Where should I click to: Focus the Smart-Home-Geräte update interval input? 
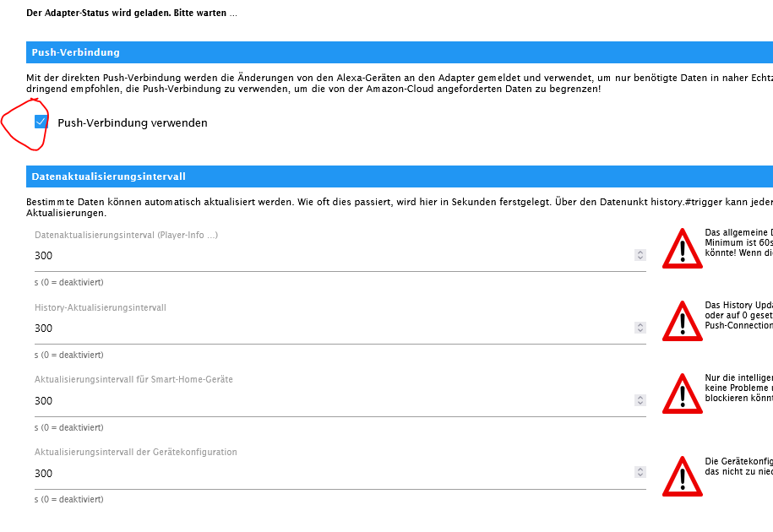pyautogui.click(x=329, y=400)
